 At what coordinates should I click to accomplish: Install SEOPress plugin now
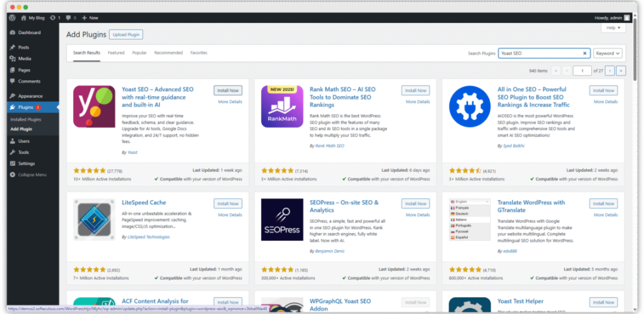pos(416,204)
